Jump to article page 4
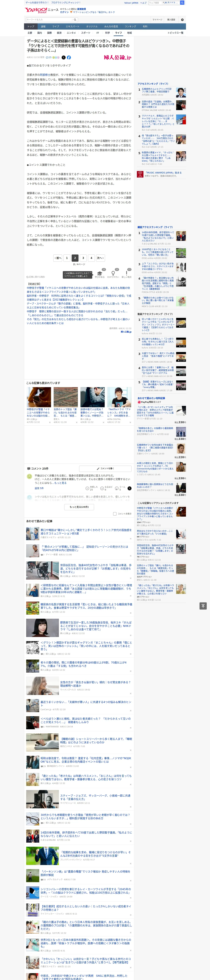210x980 pixels. click(x=91, y=258)
